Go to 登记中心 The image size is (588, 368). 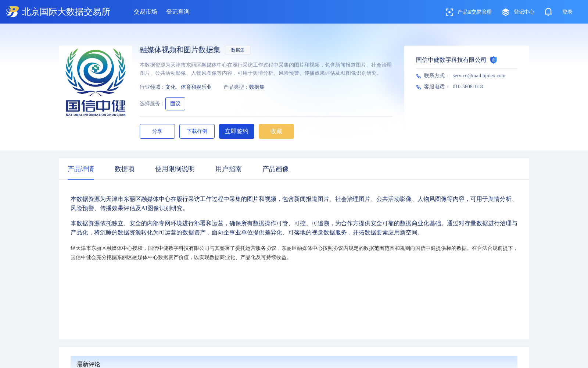click(x=524, y=12)
